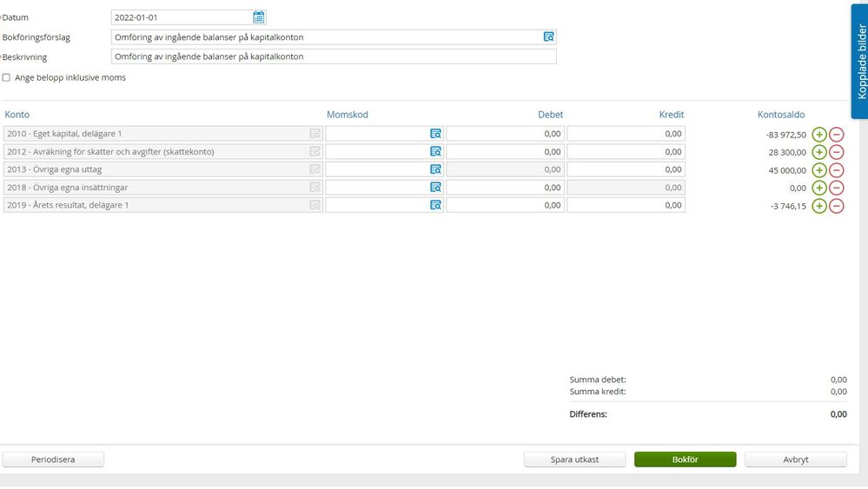Screen dimensions: 868x489
Task: Click the Avbryt button
Action: 795,459
